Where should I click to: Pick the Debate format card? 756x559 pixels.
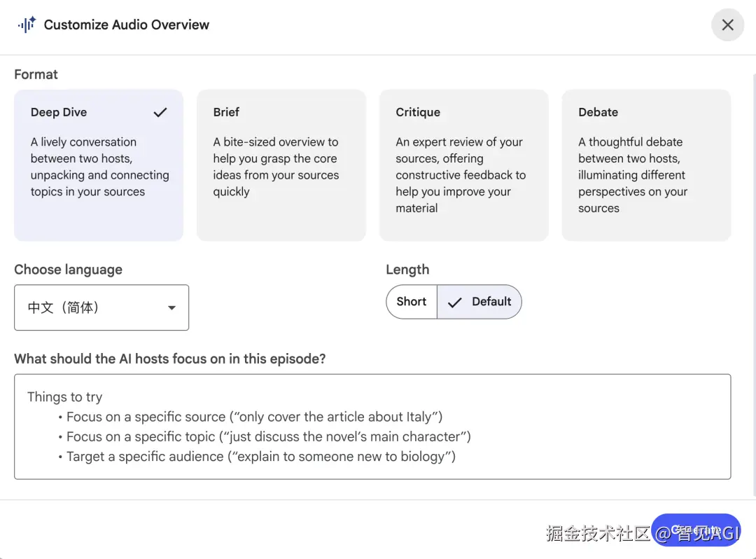[646, 165]
